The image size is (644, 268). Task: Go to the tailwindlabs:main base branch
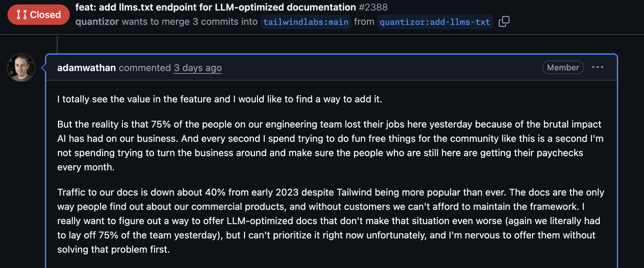click(x=305, y=22)
